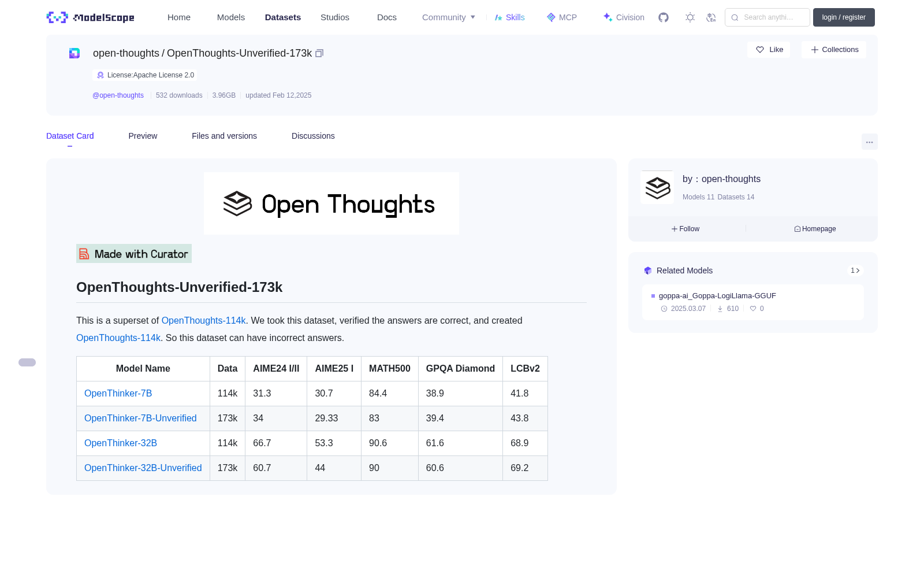Click the license badge icon
Image resolution: width=924 pixels, height=578 pixels.
pyautogui.click(x=100, y=75)
